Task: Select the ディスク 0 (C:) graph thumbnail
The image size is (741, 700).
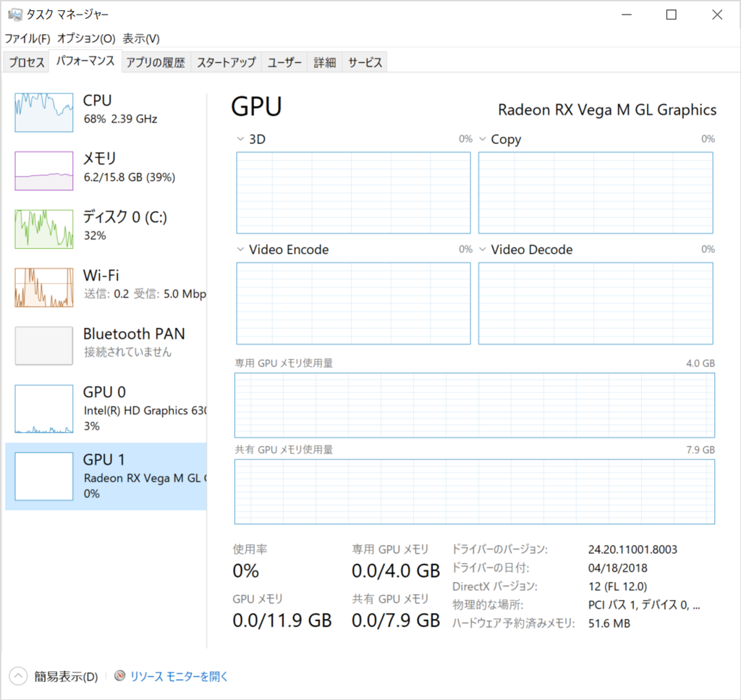Action: [44, 229]
